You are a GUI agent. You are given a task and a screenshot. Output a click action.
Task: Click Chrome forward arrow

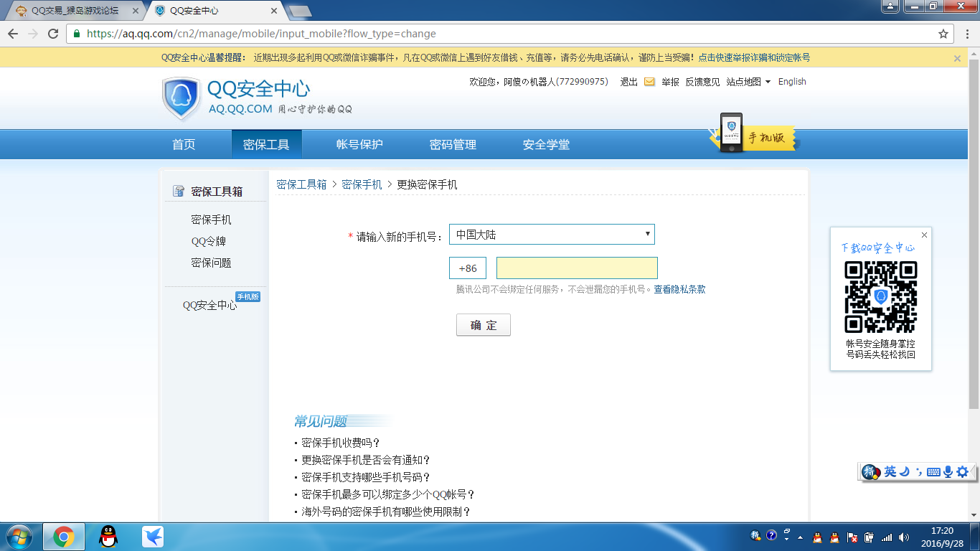[33, 34]
